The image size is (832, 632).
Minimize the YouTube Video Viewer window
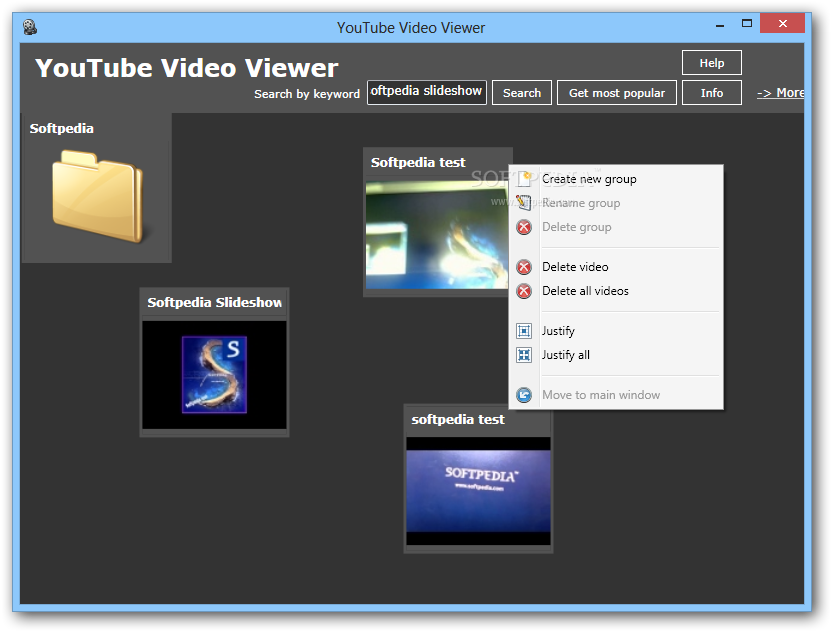[720, 24]
